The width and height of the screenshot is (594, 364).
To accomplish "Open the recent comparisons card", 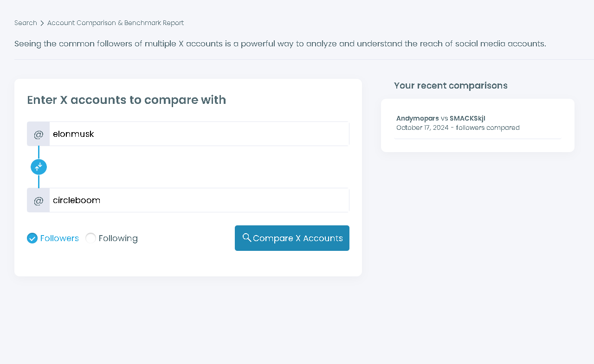I will pyautogui.click(x=478, y=125).
